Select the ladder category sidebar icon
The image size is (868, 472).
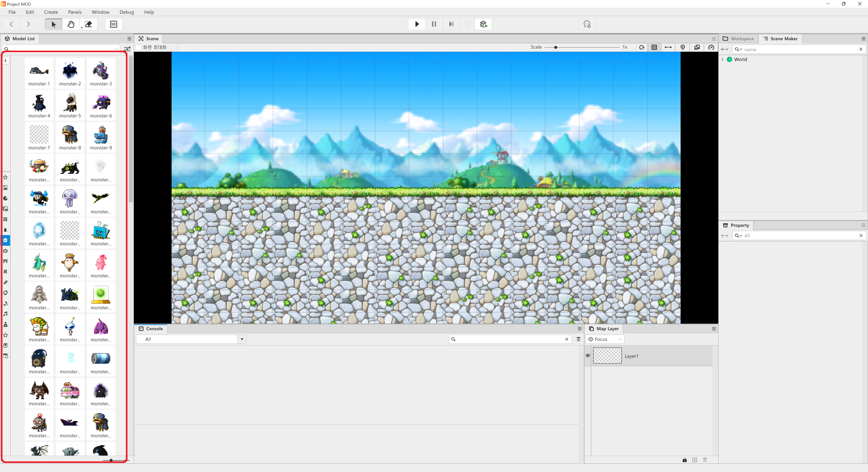[5, 271]
